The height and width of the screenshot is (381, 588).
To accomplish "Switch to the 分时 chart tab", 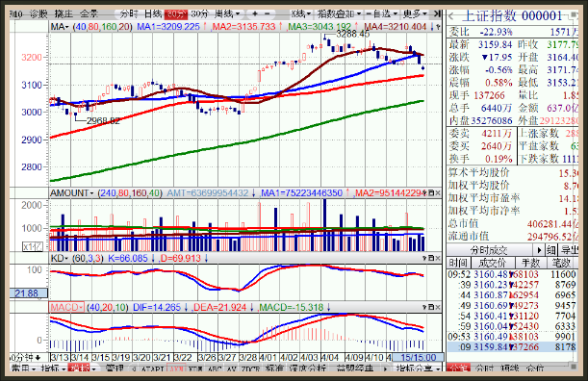I will click(129, 13).
